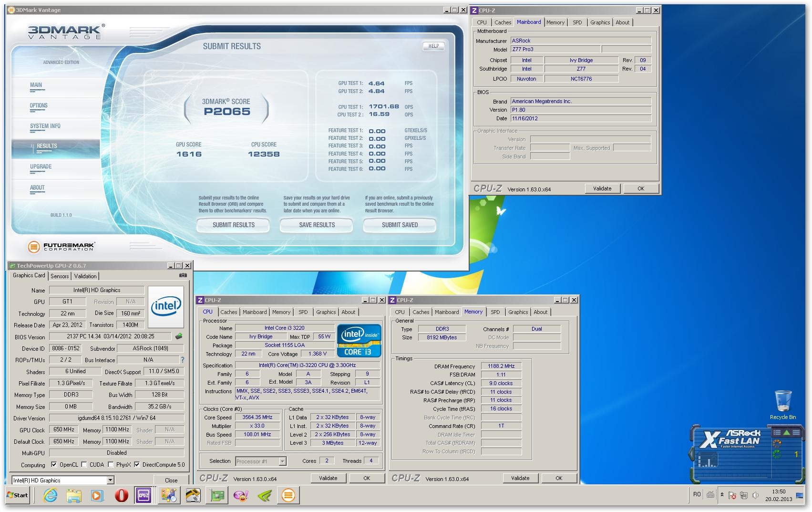
Task: Click the Intel logo in GPU-Z
Action: coord(166,307)
